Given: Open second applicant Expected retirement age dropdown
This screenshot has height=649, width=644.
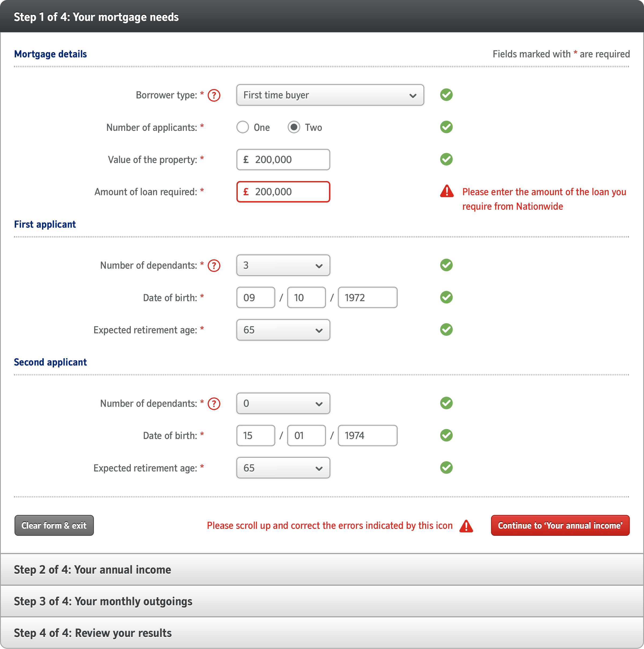Looking at the screenshot, I should click(283, 468).
